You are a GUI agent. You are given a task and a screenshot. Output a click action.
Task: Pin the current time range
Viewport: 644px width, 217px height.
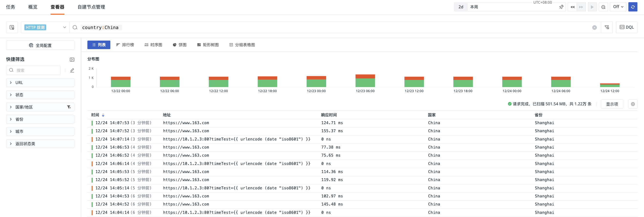coord(561,7)
